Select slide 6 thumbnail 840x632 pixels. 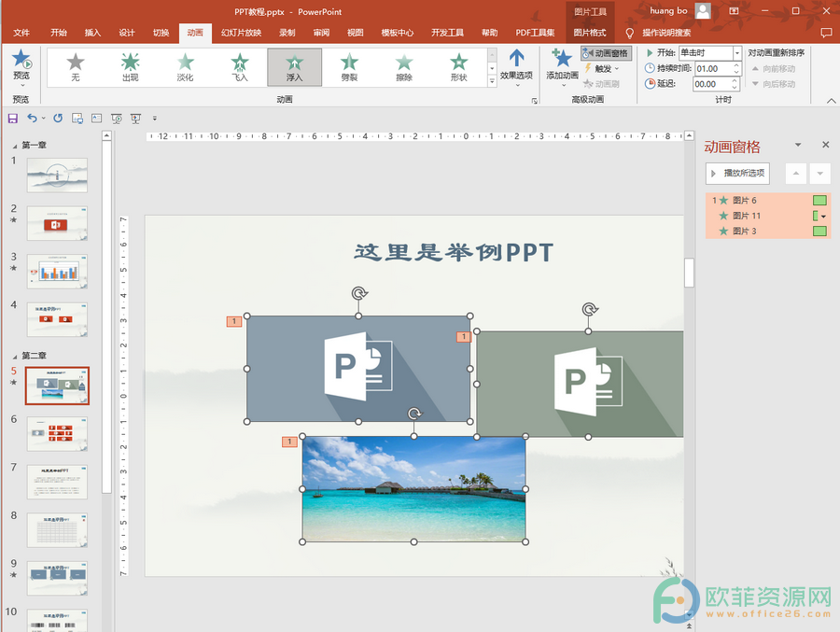tap(57, 434)
